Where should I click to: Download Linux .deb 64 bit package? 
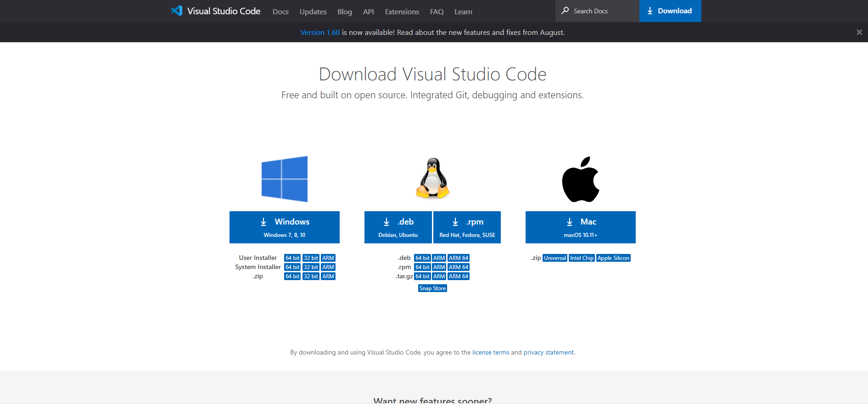[x=422, y=258]
